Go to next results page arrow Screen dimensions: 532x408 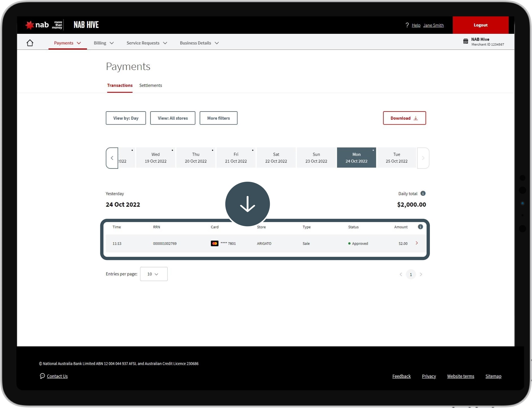click(421, 275)
